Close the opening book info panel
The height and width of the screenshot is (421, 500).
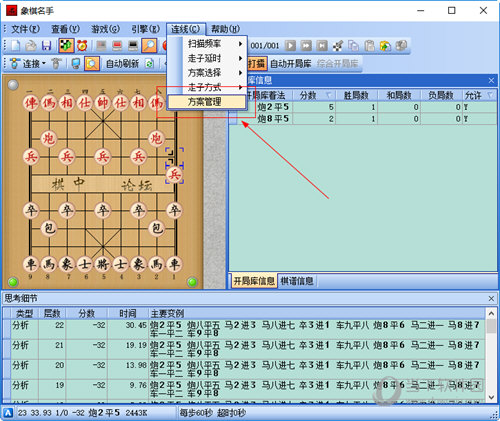[x=491, y=80]
